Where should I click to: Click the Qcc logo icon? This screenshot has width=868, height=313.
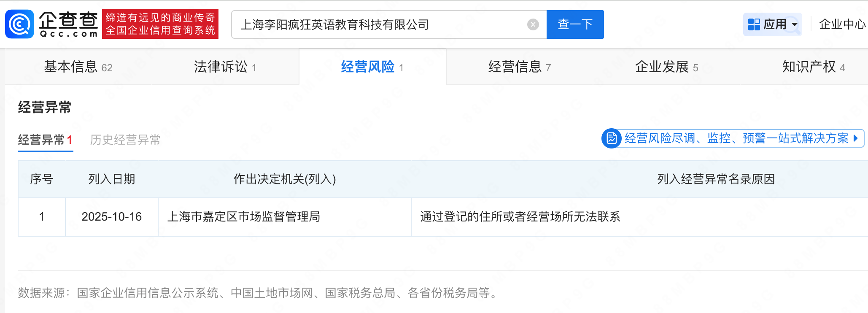click(x=19, y=24)
